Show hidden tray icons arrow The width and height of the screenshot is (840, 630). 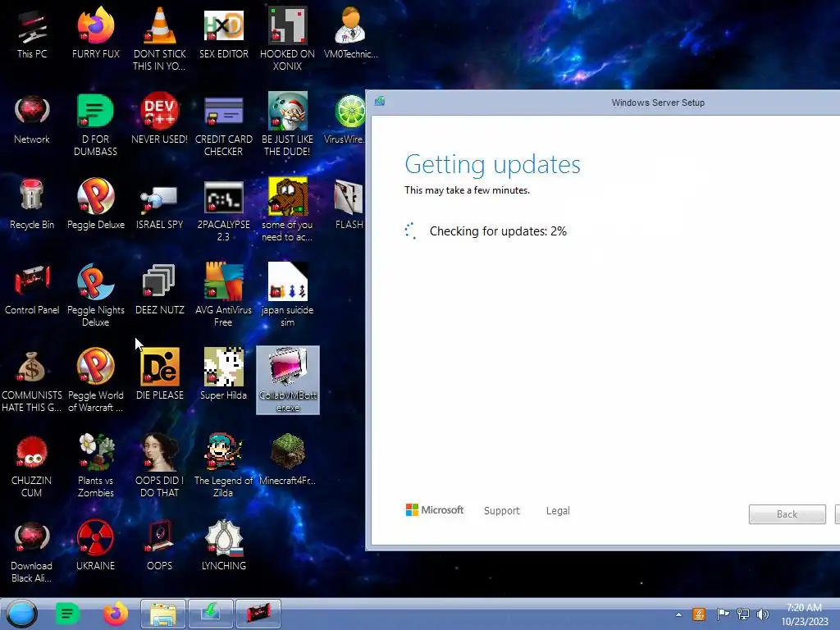[678, 614]
